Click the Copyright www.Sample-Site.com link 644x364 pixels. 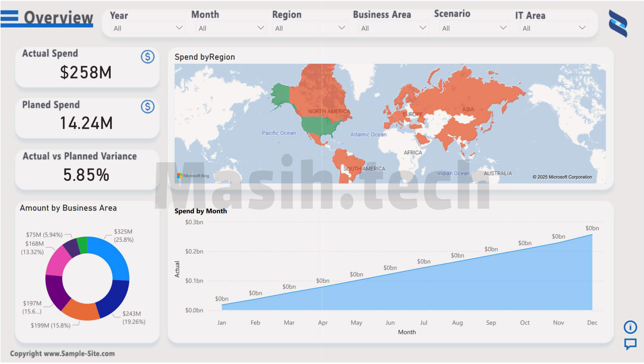(x=62, y=353)
